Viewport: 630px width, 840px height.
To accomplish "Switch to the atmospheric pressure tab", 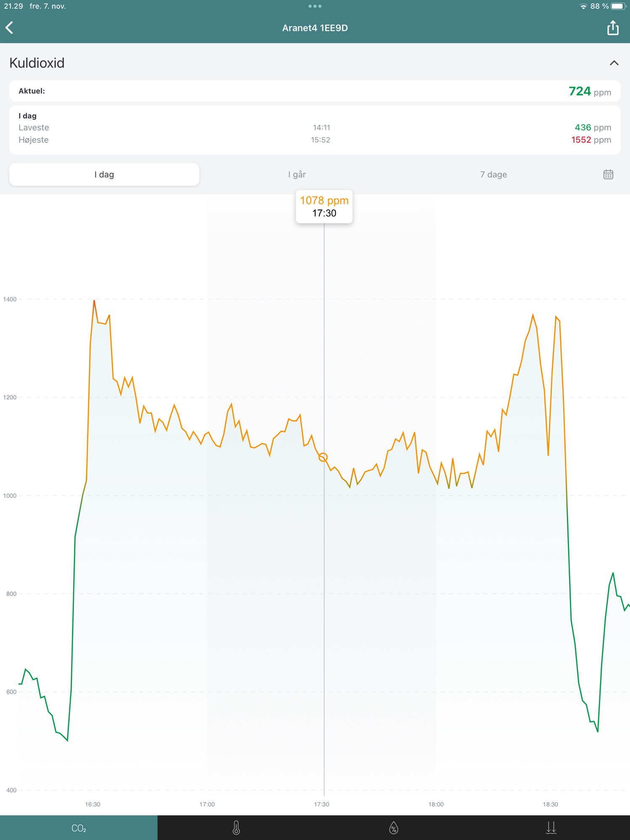I will pos(551,827).
